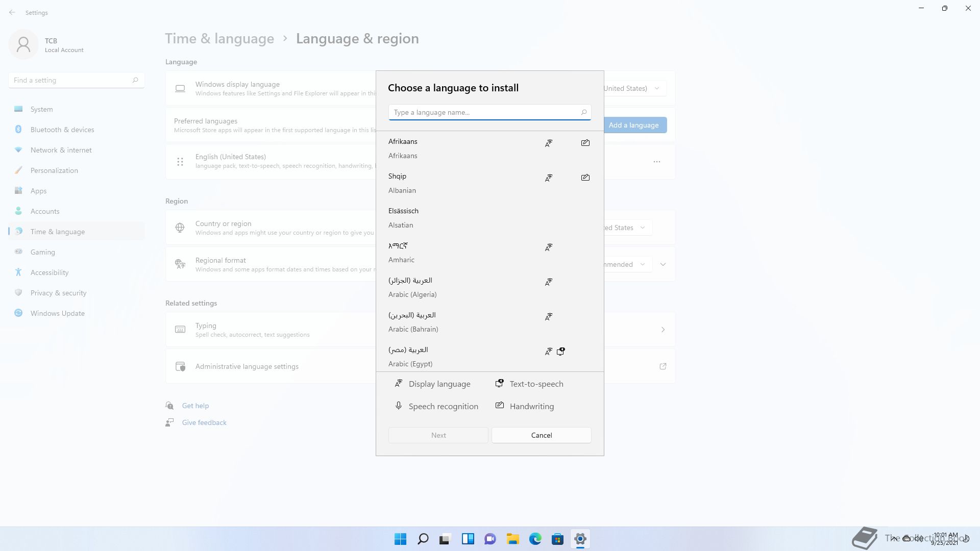The image size is (980, 551).
Task: Open taskbar Search
Action: click(x=423, y=539)
